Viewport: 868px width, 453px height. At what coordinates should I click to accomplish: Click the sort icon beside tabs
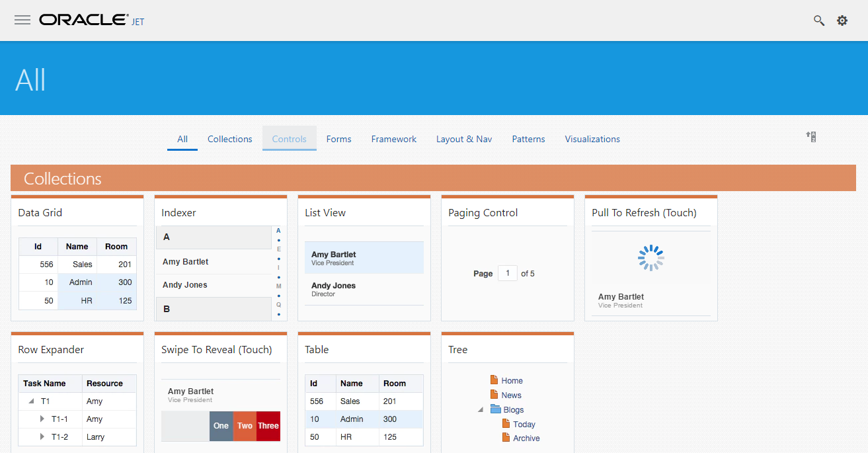(810, 137)
